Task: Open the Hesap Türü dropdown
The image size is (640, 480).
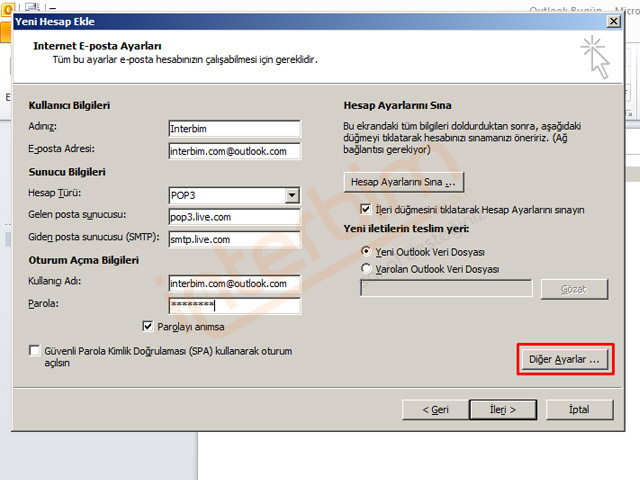Action: coord(291,196)
